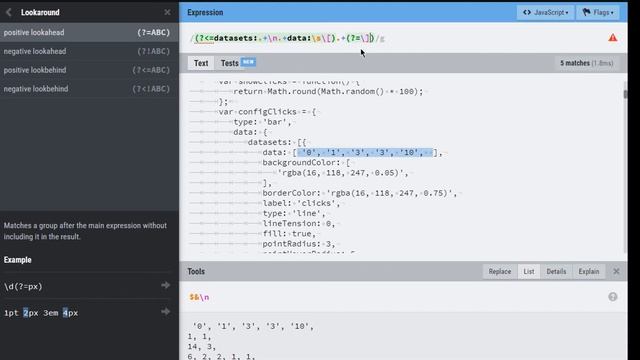The height and width of the screenshot is (360, 640).
Task: Click the Tools panel header label
Action: point(196,271)
